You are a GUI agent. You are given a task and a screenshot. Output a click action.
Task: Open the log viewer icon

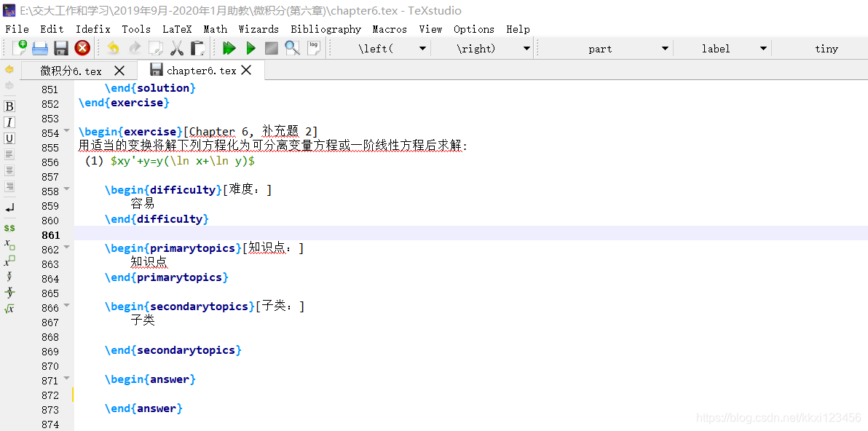click(313, 47)
